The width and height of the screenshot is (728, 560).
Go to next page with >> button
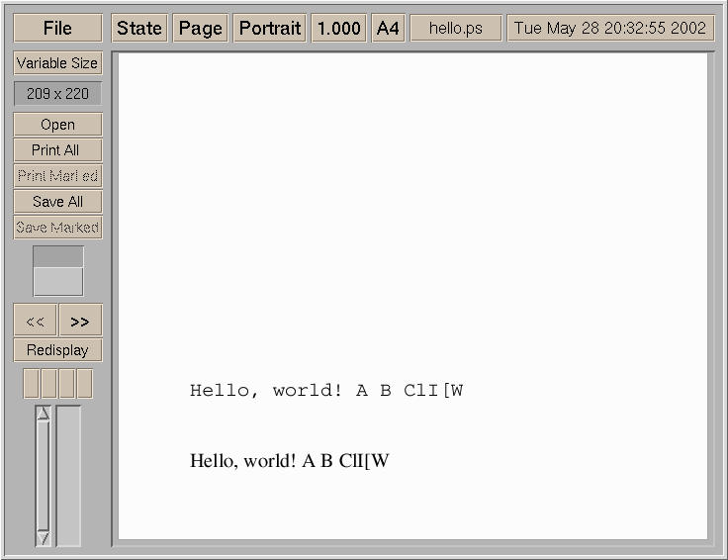(x=80, y=320)
